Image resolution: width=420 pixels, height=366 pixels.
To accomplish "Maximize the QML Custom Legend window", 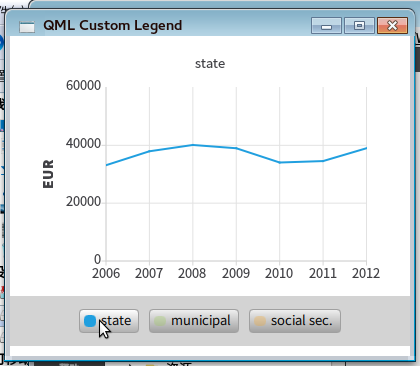I will 359,26.
